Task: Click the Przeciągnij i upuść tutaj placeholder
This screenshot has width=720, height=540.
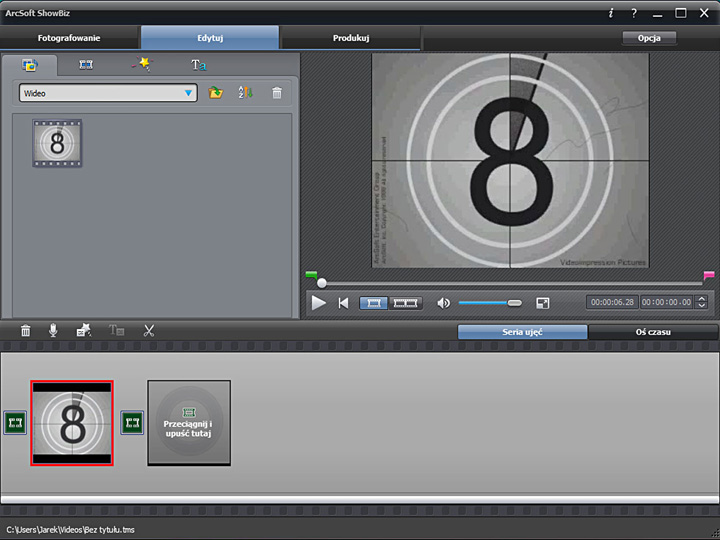Action: point(189,423)
